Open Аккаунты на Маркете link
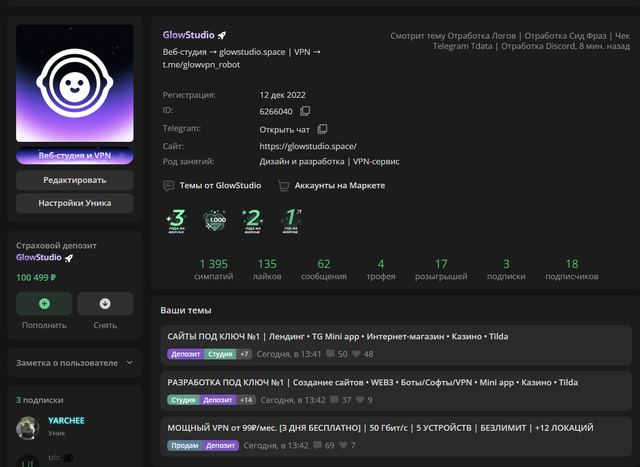640x467 pixels. (340, 185)
